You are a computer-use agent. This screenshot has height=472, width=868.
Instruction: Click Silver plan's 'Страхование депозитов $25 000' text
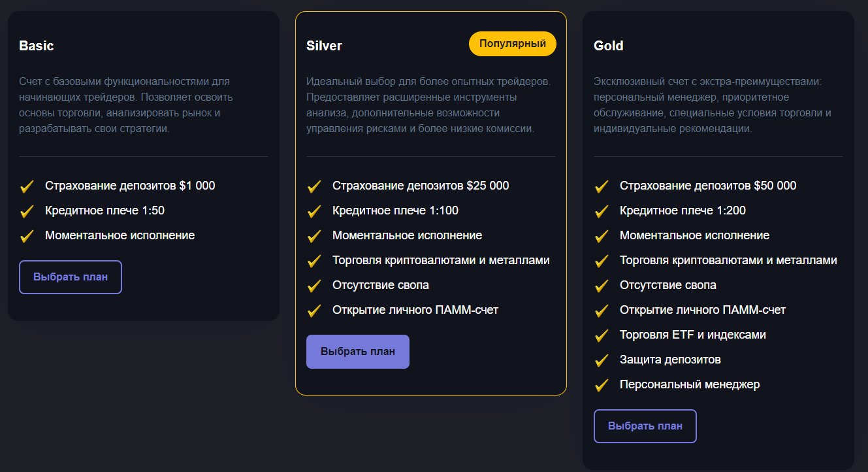coord(421,186)
